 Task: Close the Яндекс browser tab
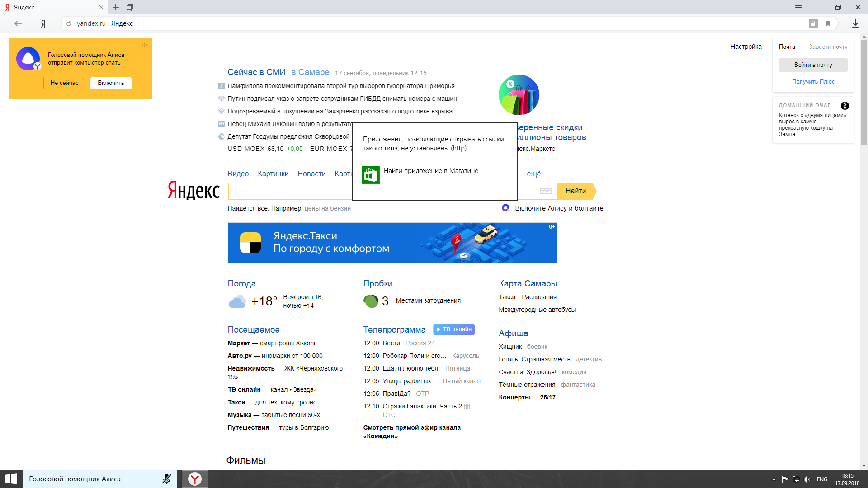(101, 7)
